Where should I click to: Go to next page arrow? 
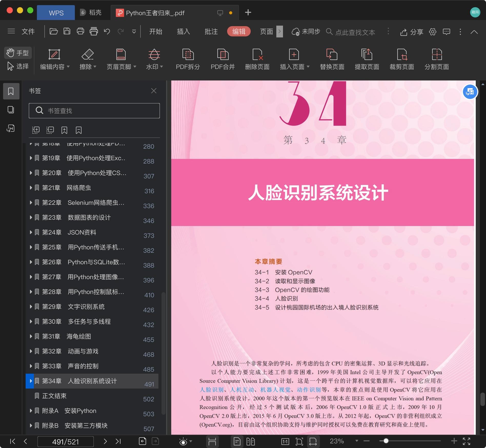point(105,441)
